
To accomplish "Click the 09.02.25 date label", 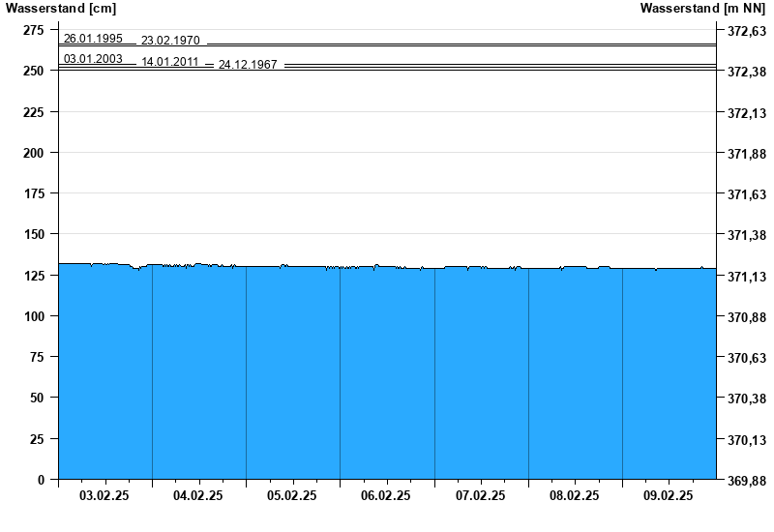I will (669, 495).
